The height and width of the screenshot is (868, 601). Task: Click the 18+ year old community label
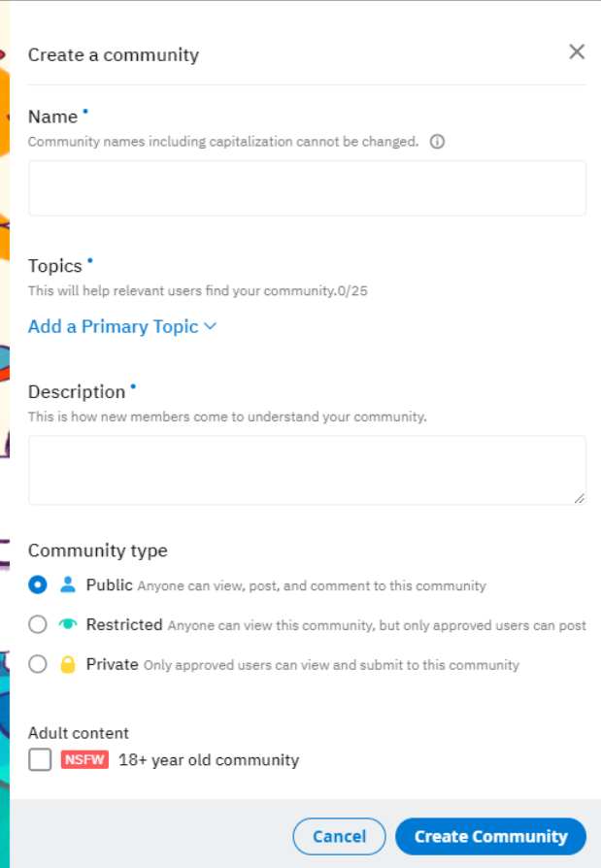(209, 760)
